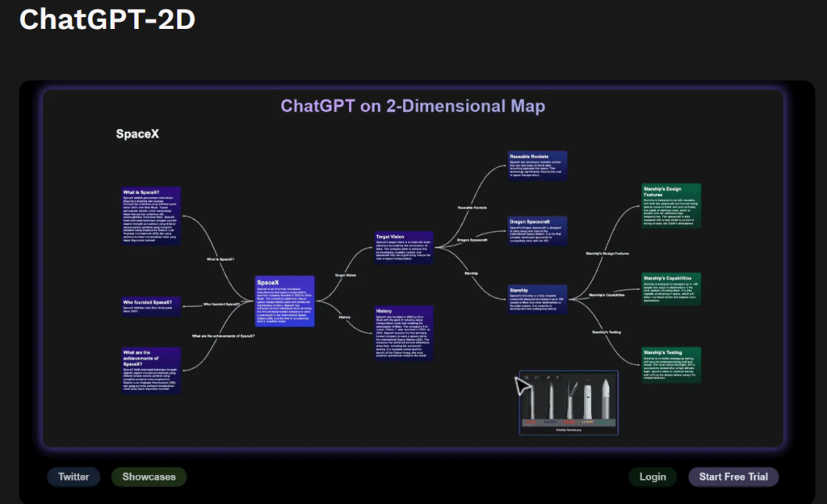Select the History node card
This screenshot has width=827, height=504.
[404, 332]
